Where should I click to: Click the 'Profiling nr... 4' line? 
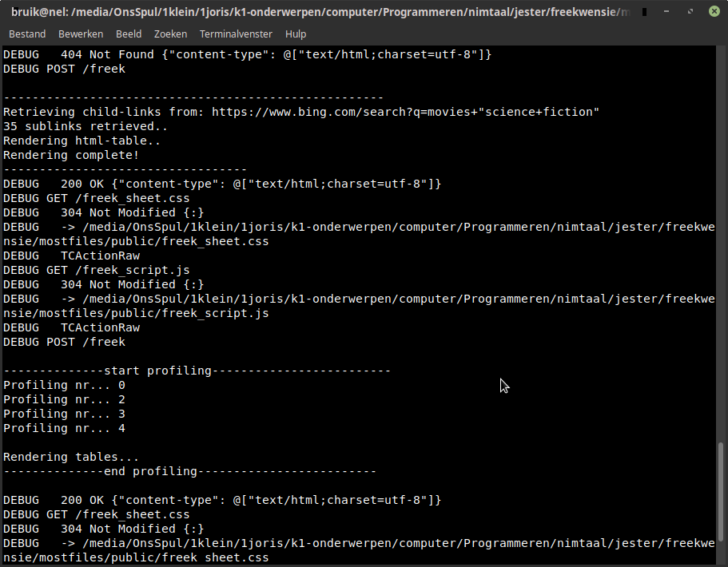click(64, 429)
